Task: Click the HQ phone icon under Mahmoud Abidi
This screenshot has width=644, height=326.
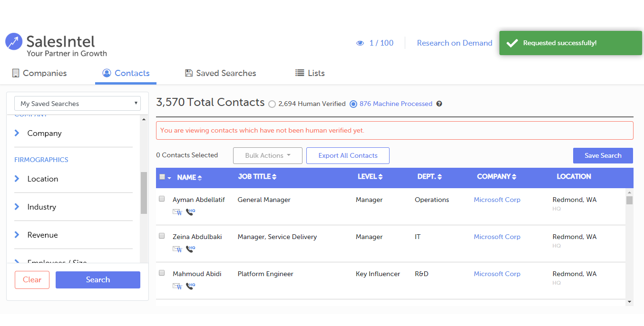Action: (x=190, y=286)
